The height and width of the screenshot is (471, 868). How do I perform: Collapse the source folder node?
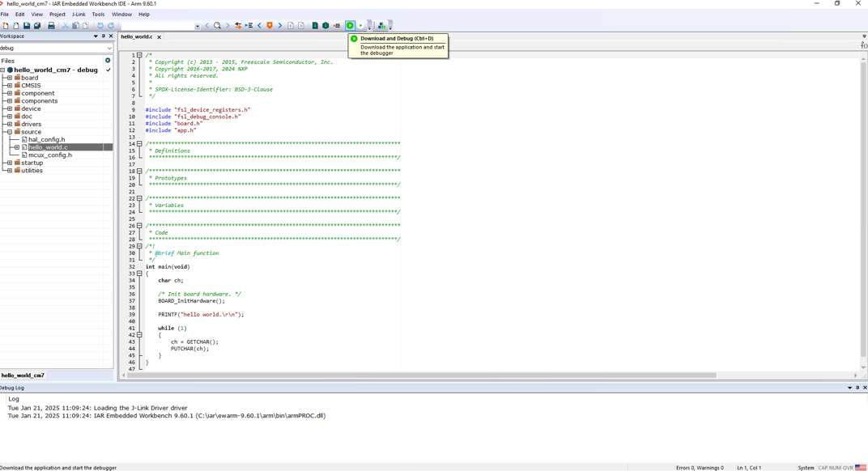(x=10, y=132)
